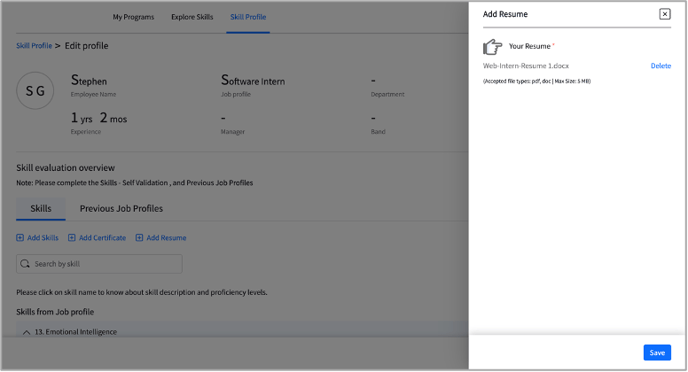Screen dimensions: 688x372
Task: Go back via Skill Profile breadcrumb
Action: (34, 46)
